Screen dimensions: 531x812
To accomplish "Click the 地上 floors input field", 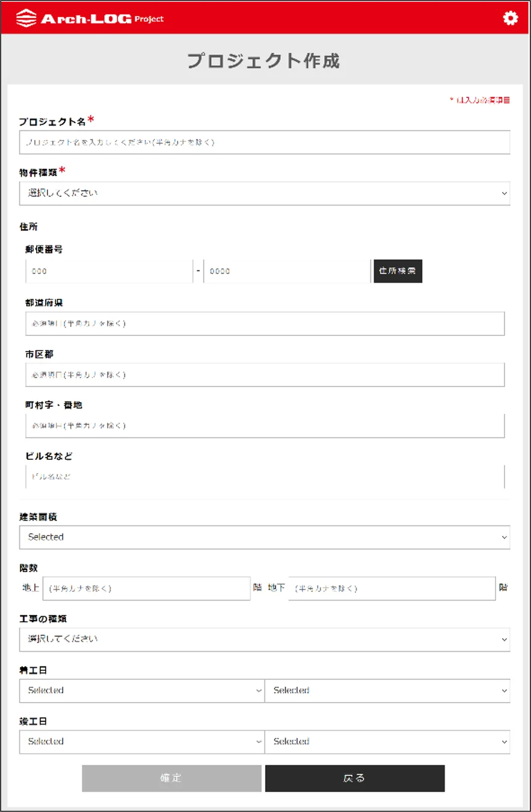I will click(x=146, y=588).
